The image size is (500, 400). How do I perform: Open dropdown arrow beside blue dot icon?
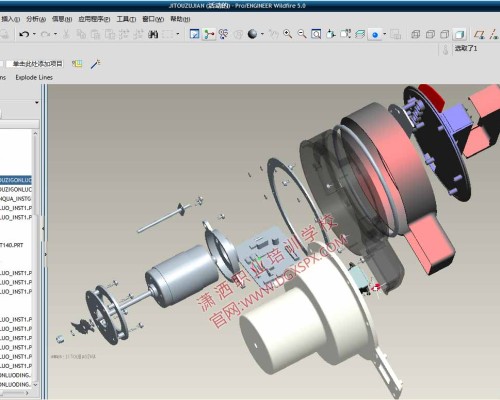coord(384,34)
